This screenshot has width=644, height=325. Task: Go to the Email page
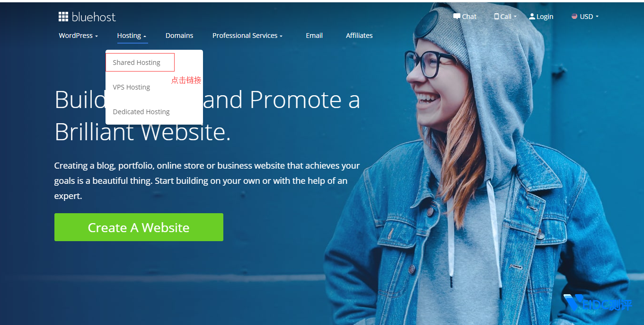point(314,36)
